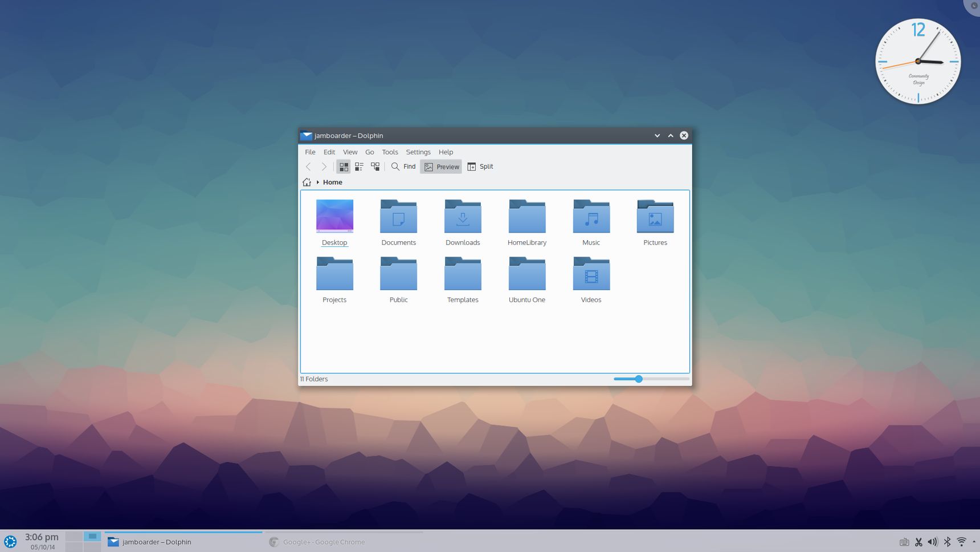Activate Google+ – Google Chrome taskbar entry

pos(345,542)
